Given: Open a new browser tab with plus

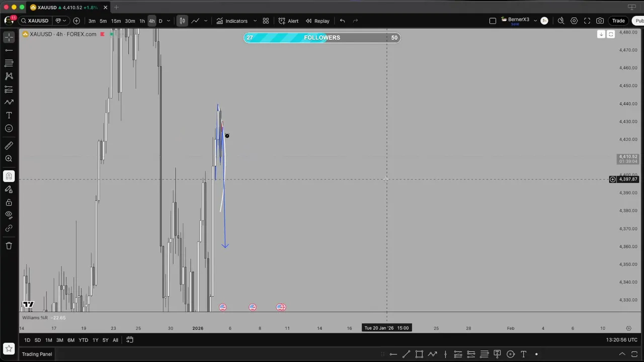Looking at the screenshot, I should (x=116, y=7).
